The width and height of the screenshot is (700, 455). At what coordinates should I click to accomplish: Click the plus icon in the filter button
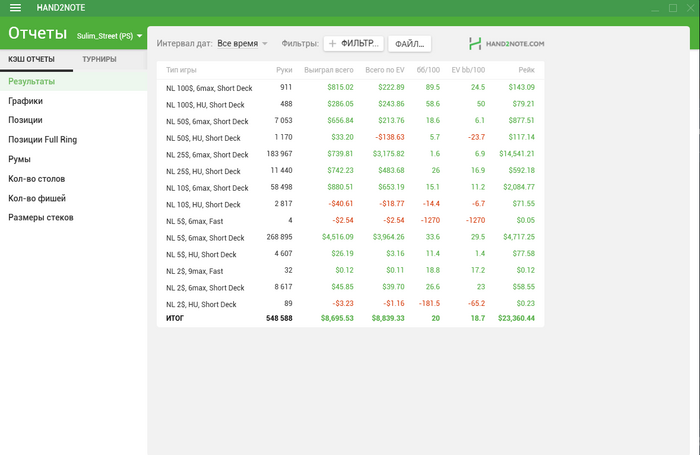332,43
